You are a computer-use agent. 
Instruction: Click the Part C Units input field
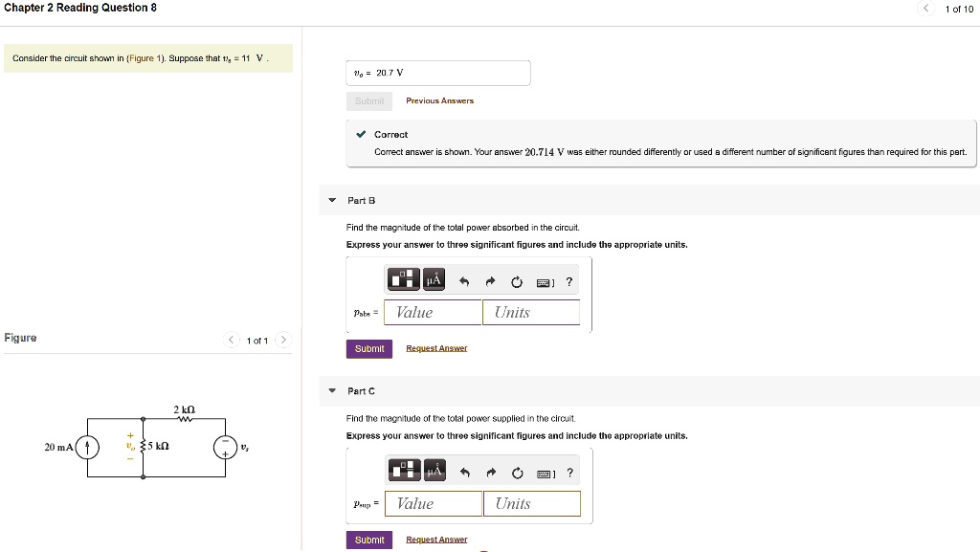(x=531, y=503)
